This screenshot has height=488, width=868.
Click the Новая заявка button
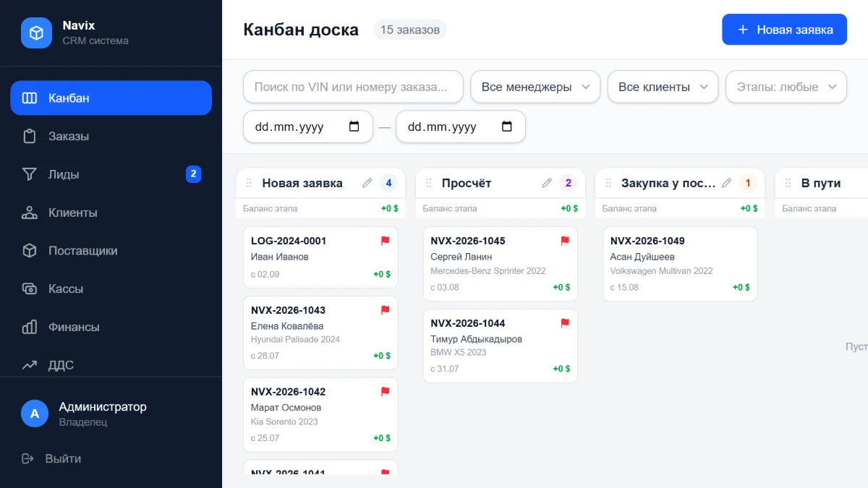[784, 30]
